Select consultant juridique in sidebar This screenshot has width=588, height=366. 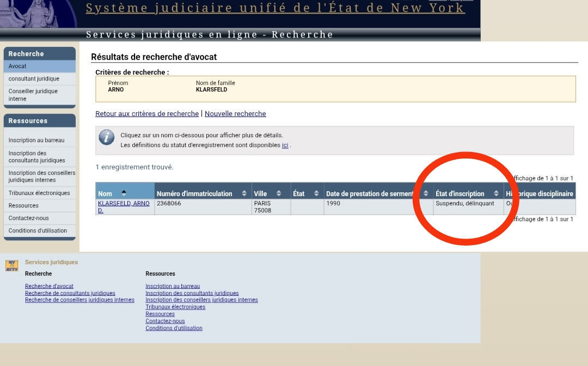[x=34, y=79]
